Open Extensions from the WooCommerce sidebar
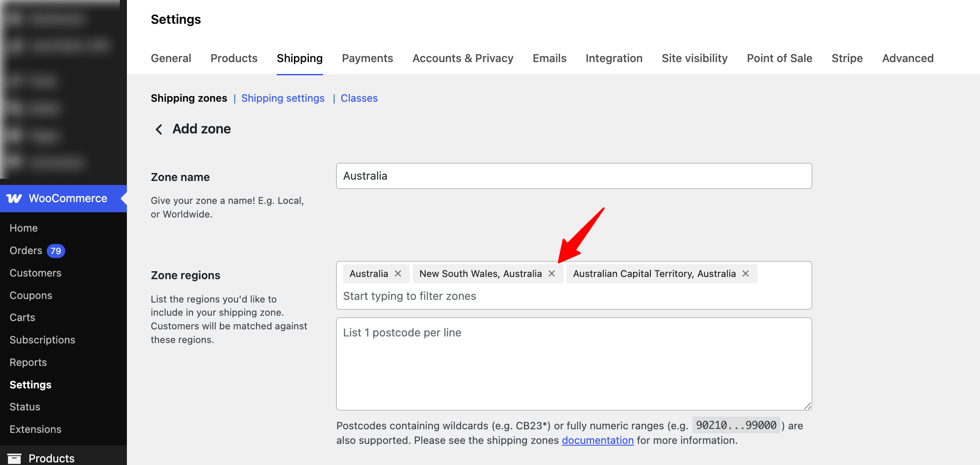980x465 pixels. point(35,429)
